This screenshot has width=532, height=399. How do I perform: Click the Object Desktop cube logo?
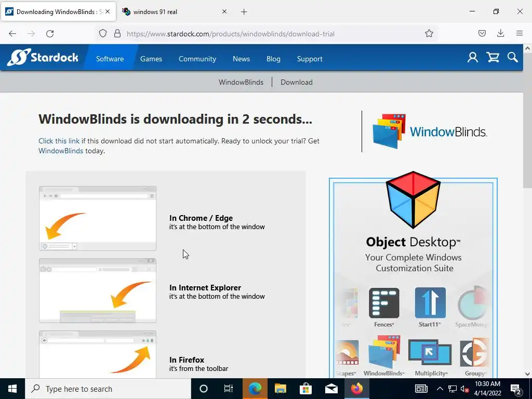tap(413, 199)
